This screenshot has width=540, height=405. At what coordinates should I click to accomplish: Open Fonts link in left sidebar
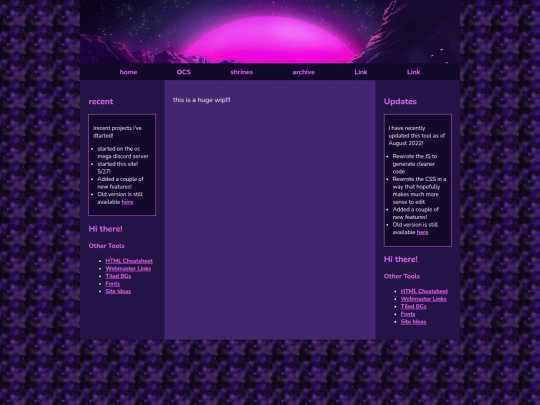point(113,284)
